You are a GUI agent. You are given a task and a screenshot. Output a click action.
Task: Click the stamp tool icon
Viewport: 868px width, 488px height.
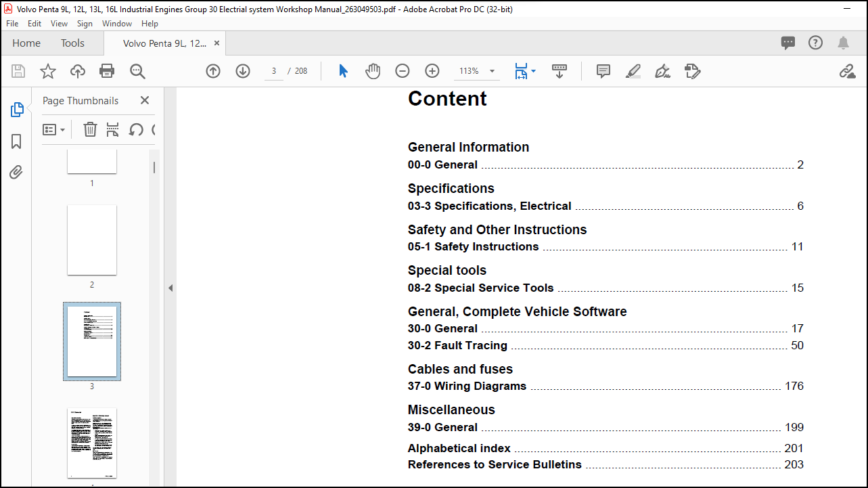(x=692, y=71)
